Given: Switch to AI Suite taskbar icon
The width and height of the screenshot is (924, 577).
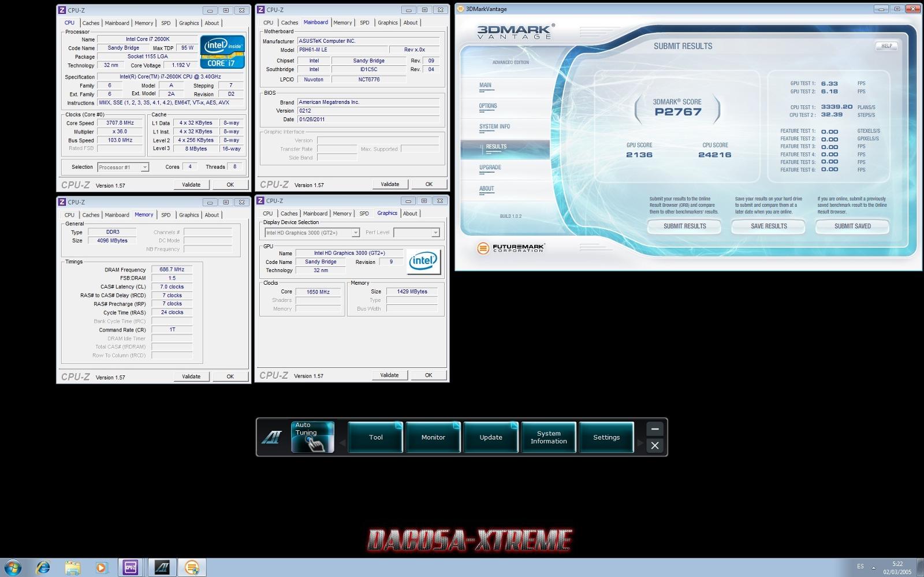Looking at the screenshot, I should pos(162,568).
